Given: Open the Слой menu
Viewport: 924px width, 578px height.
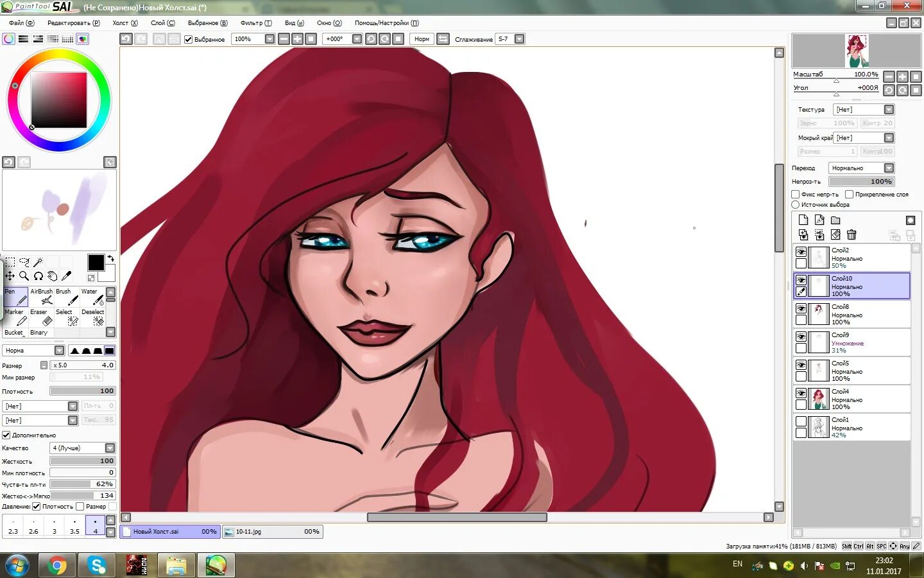Looking at the screenshot, I should click(163, 23).
